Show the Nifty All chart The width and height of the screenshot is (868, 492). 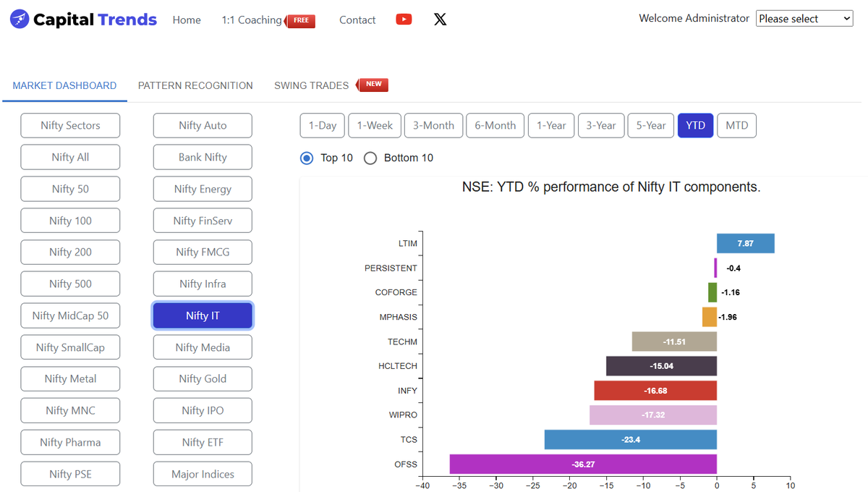pyautogui.click(x=70, y=157)
